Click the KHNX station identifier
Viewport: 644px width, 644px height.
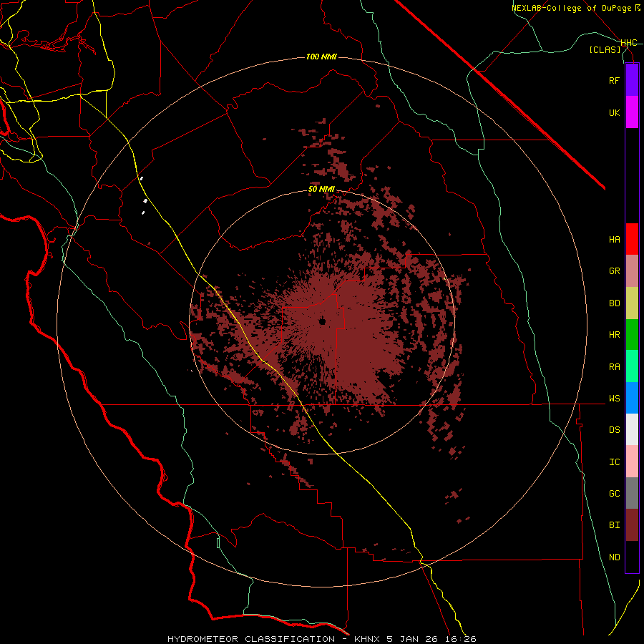(x=368, y=639)
